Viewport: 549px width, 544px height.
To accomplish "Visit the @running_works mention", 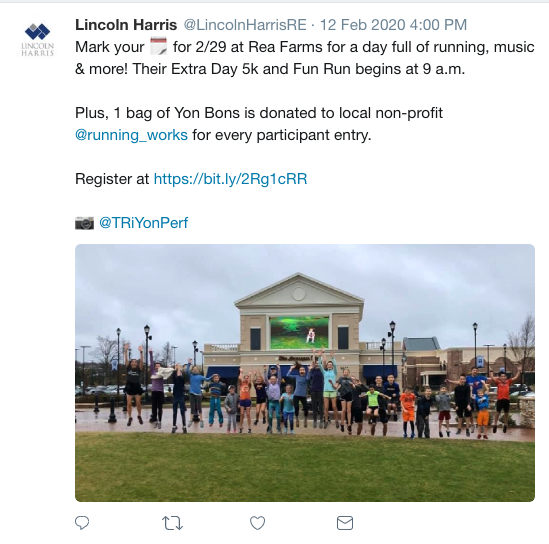I will [x=131, y=135].
